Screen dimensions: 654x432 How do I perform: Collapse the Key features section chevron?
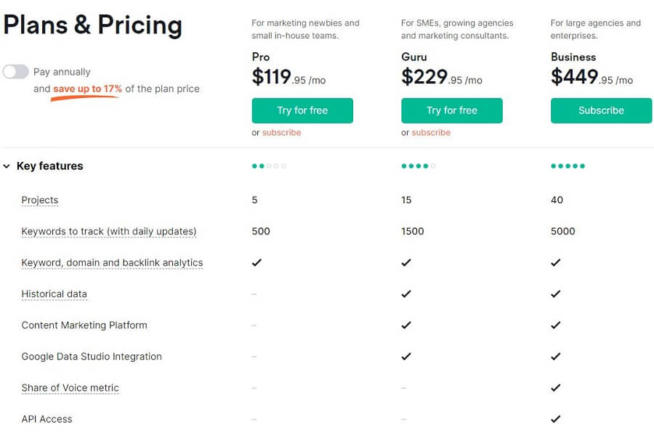tap(7, 166)
